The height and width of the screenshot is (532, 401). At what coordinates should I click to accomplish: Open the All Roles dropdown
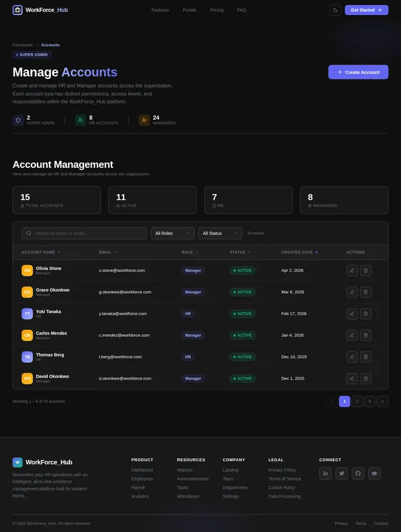click(172, 233)
